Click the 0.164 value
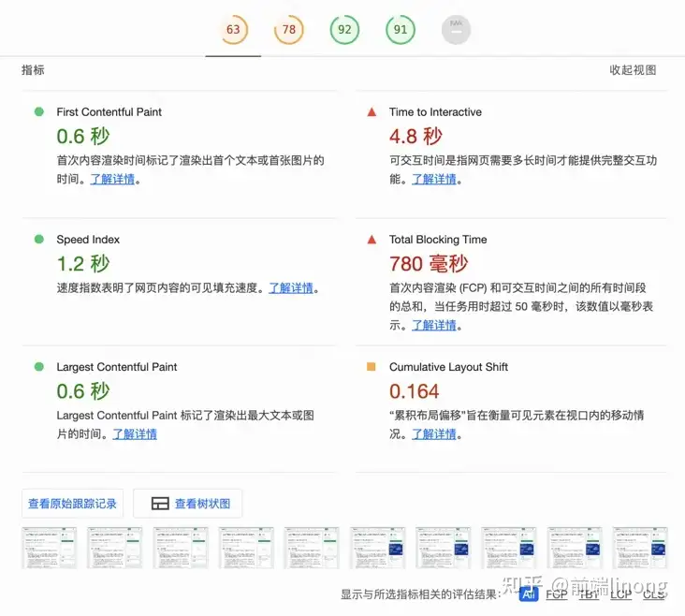Viewport: 685px width, 616px height. [x=414, y=391]
